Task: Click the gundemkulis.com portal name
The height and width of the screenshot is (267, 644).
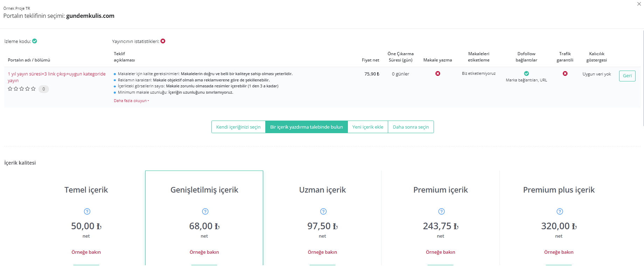Action: point(90,16)
